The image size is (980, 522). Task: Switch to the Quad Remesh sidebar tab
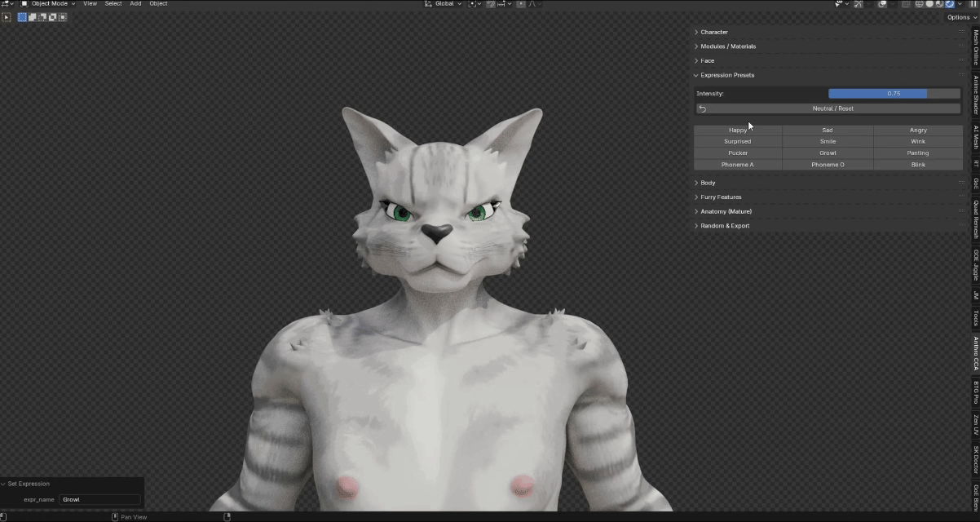coord(975,219)
